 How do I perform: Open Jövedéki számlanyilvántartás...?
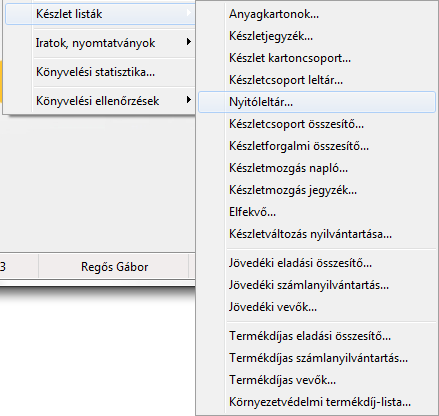pyautogui.click(x=317, y=285)
